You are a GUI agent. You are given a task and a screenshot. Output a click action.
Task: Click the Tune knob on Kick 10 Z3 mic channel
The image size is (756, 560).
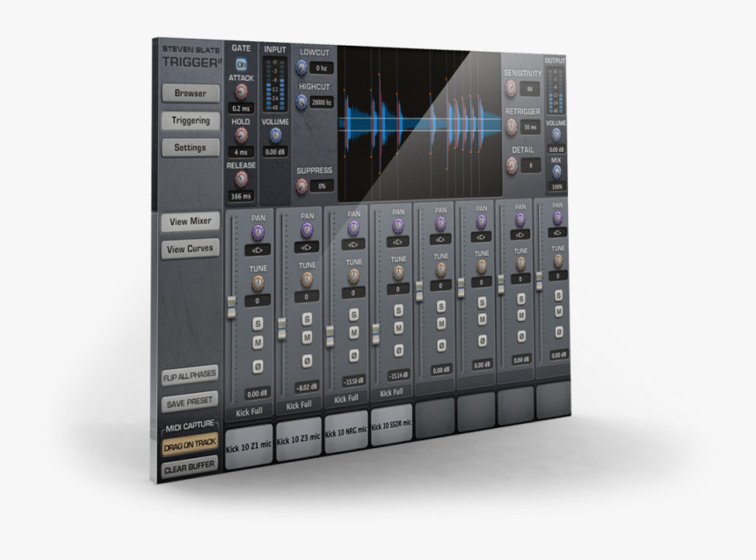click(307, 280)
